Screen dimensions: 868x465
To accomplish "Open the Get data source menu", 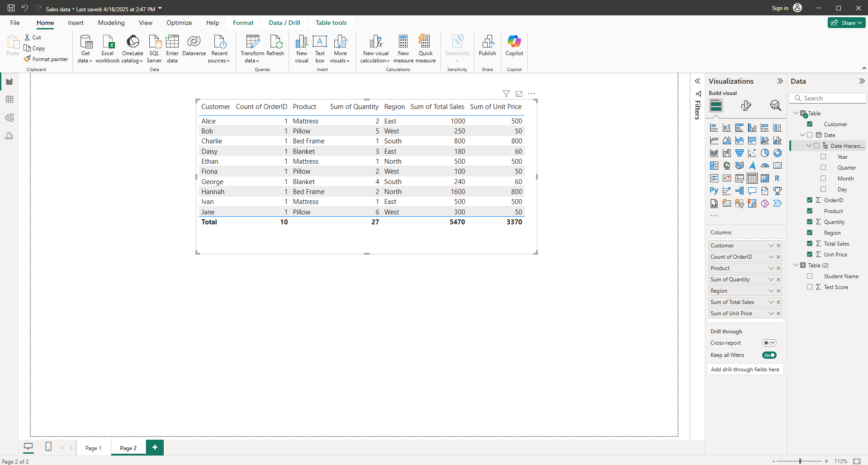I will [85, 49].
